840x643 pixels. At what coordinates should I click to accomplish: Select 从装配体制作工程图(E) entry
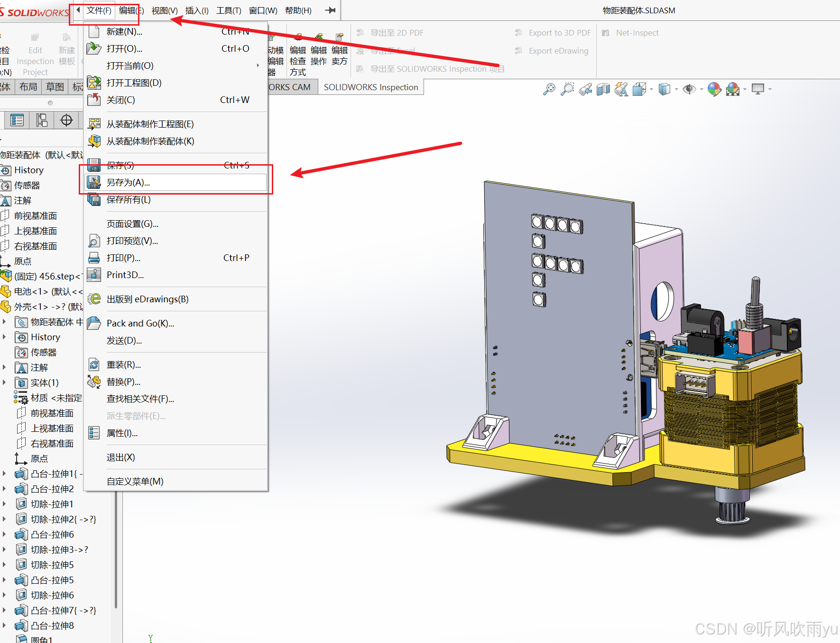(175, 124)
